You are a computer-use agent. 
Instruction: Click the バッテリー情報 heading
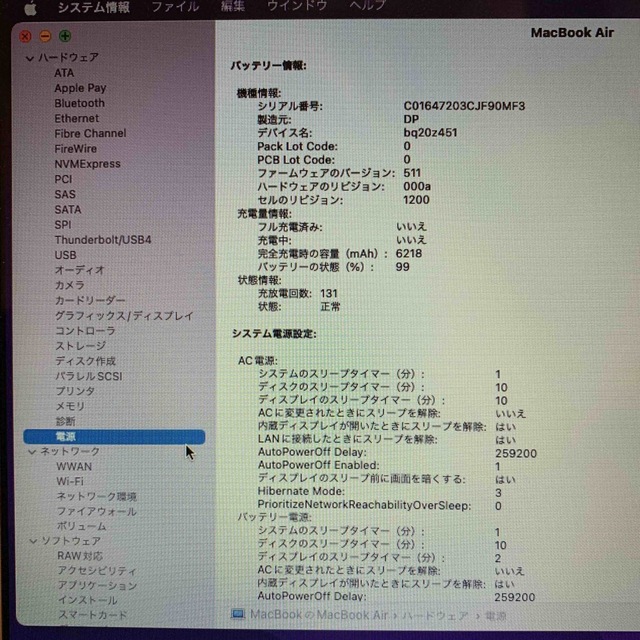[x=268, y=65]
